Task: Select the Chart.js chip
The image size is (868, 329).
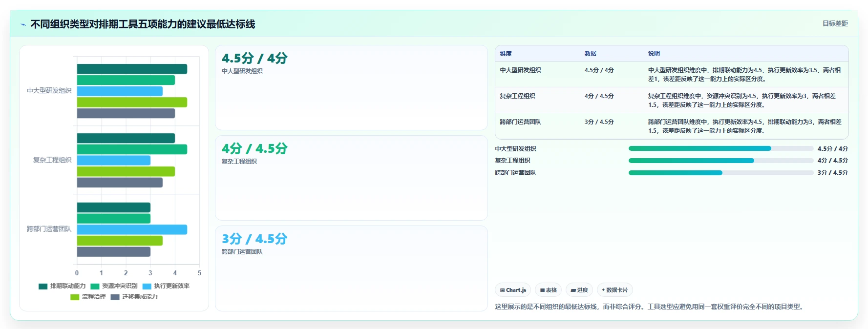Action: click(513, 290)
